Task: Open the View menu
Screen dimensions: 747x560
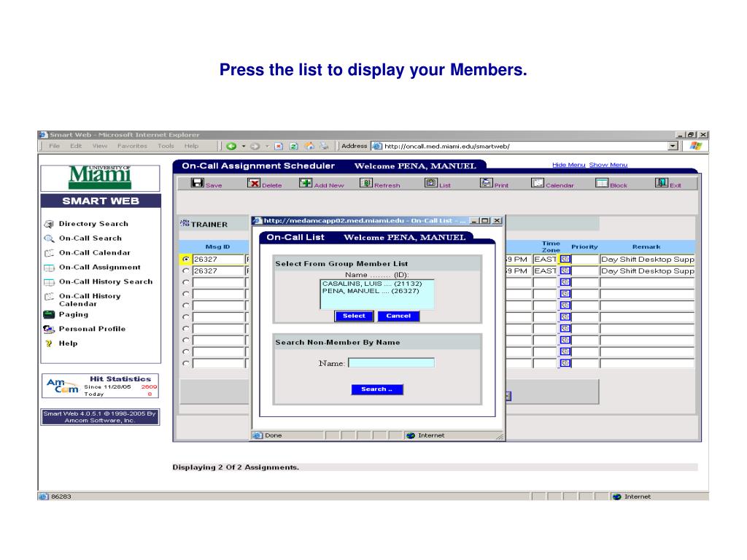Action: coord(100,146)
